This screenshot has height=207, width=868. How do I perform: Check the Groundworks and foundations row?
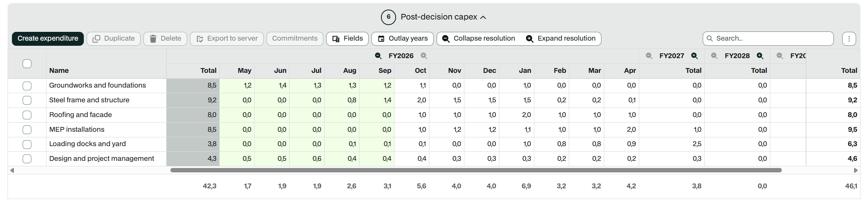(x=27, y=86)
